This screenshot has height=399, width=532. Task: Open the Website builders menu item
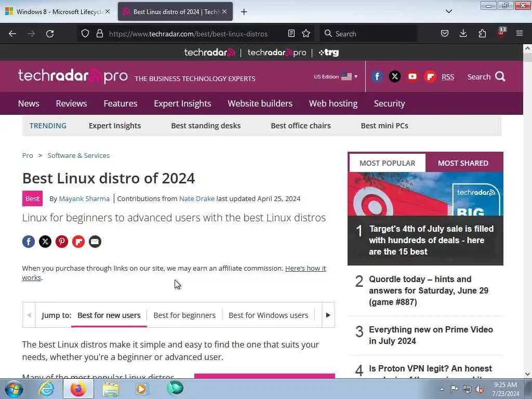click(x=260, y=103)
